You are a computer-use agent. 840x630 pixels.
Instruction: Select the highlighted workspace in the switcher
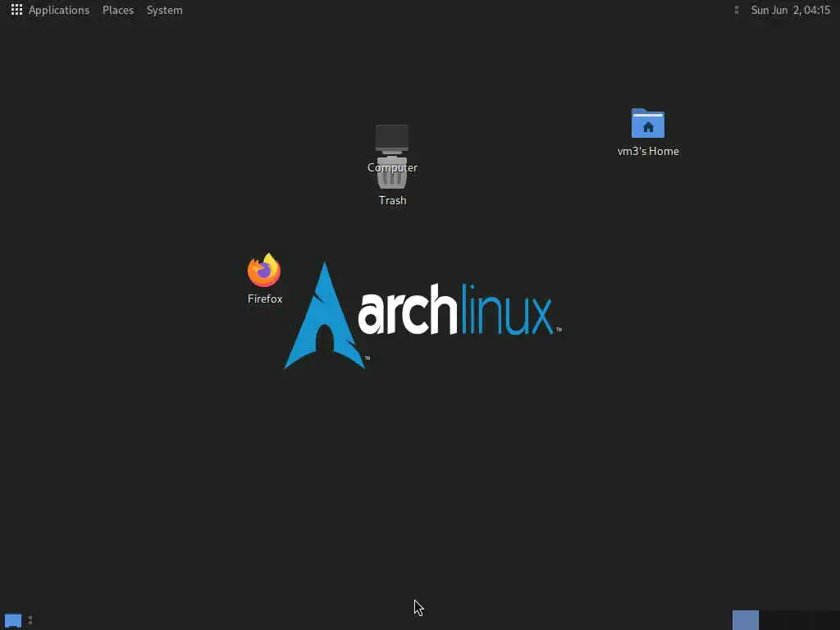[746, 620]
